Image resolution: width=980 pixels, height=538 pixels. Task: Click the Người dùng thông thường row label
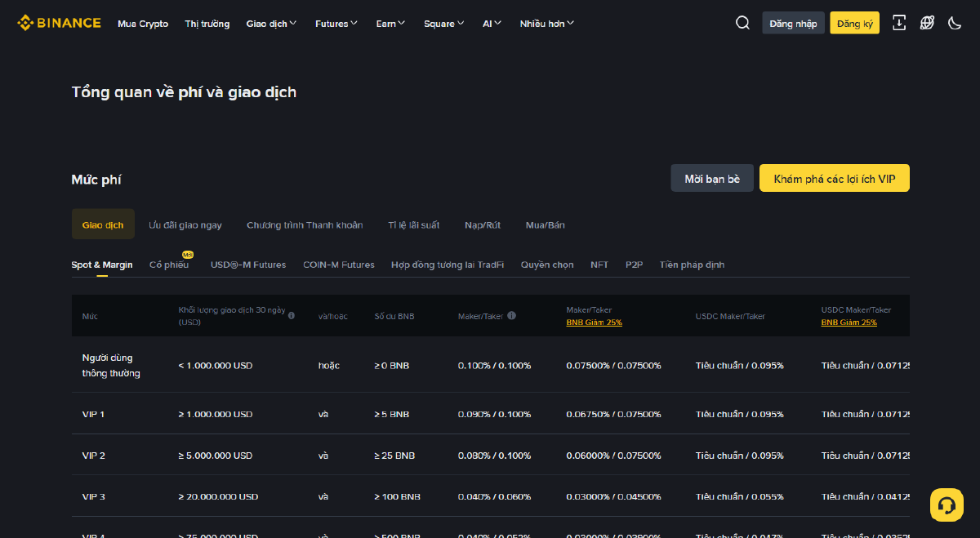(x=111, y=365)
